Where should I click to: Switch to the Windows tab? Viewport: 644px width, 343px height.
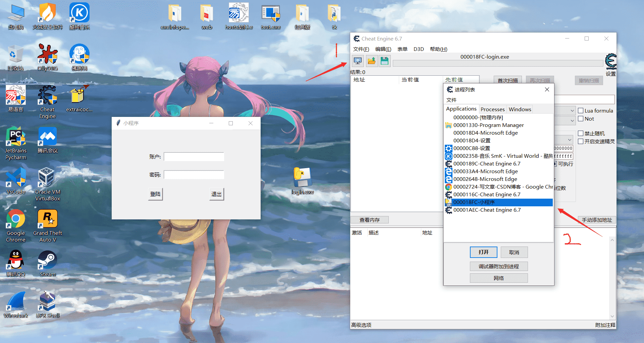[520, 109]
